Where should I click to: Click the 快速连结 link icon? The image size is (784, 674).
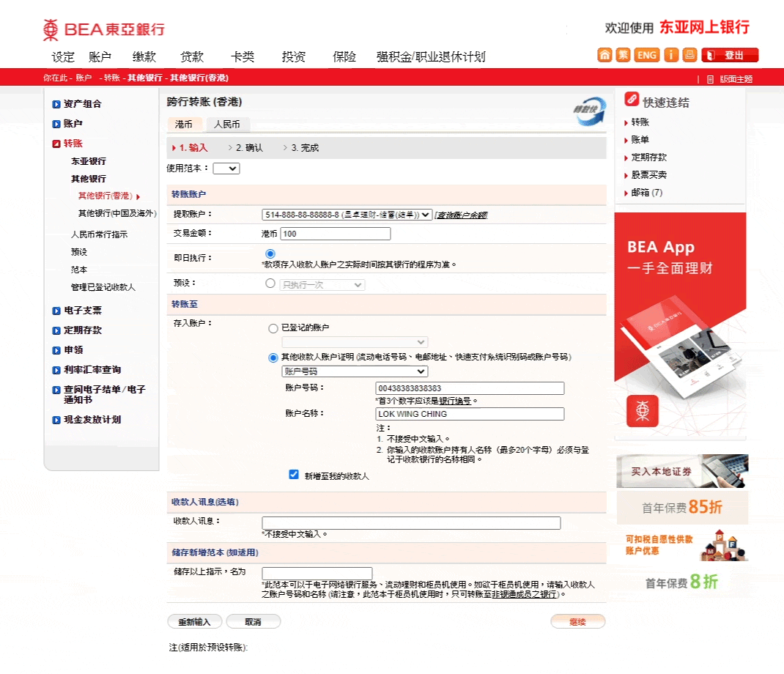click(632, 99)
